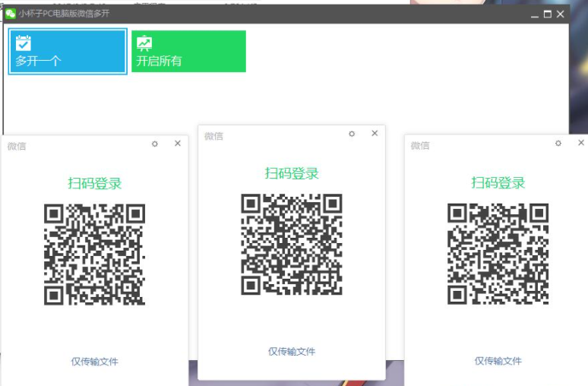This screenshot has height=386, width=588.
Task: Click 仅传输文件 link in left WeChat window
Action: pos(94,362)
